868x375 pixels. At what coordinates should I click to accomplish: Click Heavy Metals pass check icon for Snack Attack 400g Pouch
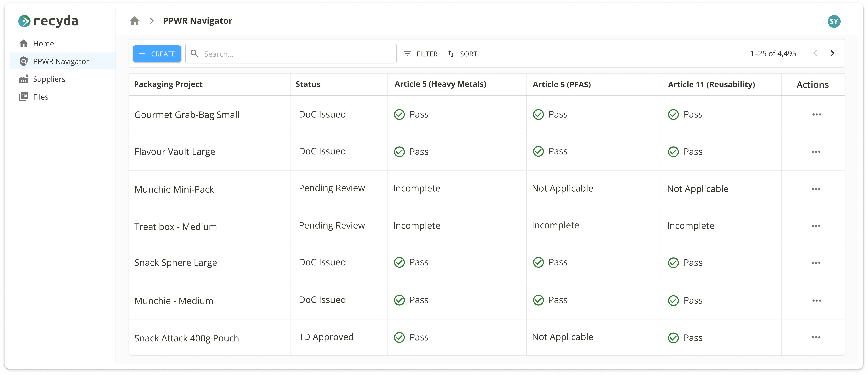399,337
